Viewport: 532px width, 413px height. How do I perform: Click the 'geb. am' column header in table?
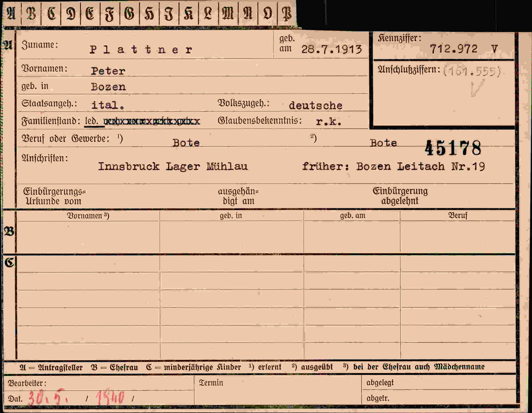[353, 215]
